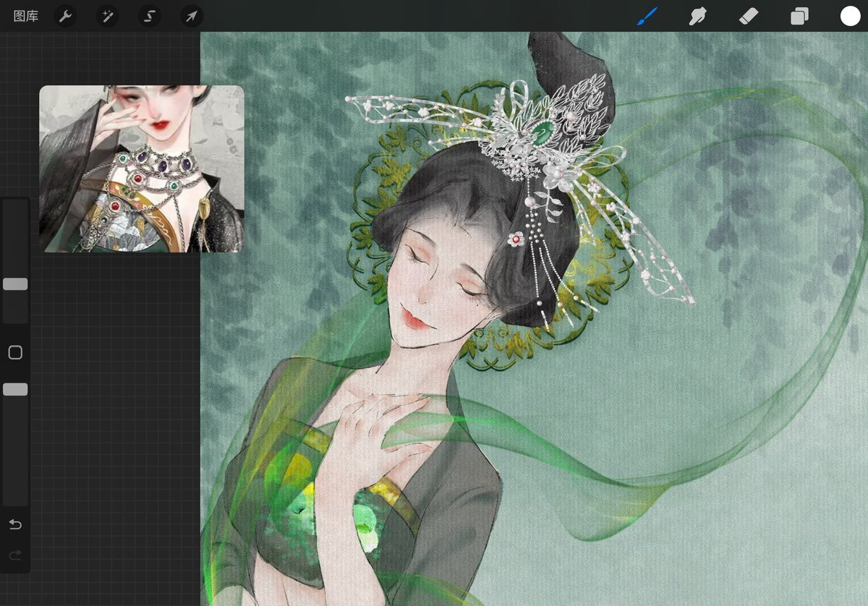This screenshot has width=868, height=606.
Task: Activate the Selection S-shaped tool
Action: click(150, 16)
